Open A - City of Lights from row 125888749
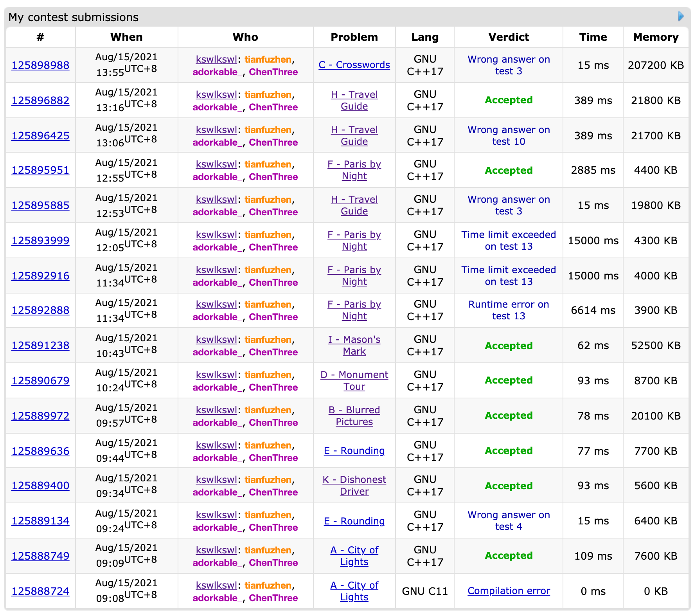The height and width of the screenshot is (616, 694). [354, 556]
